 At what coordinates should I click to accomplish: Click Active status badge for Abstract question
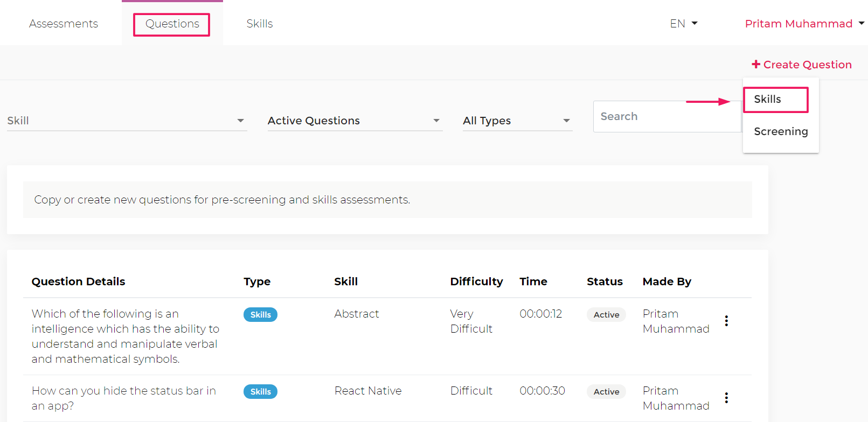(x=606, y=315)
